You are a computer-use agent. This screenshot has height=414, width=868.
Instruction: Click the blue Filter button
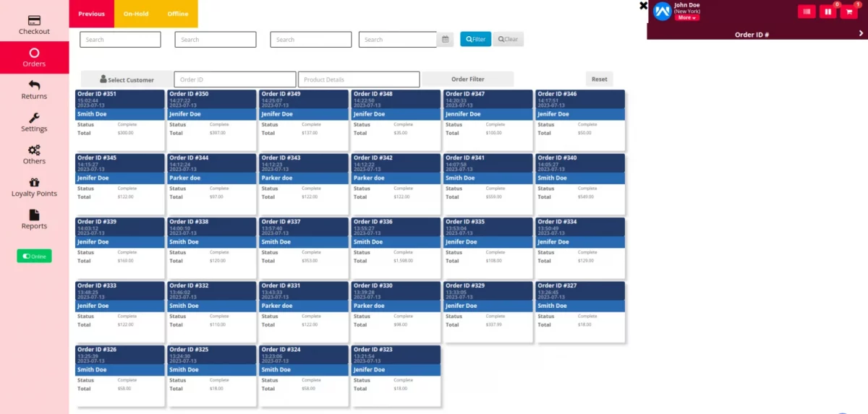(x=475, y=39)
